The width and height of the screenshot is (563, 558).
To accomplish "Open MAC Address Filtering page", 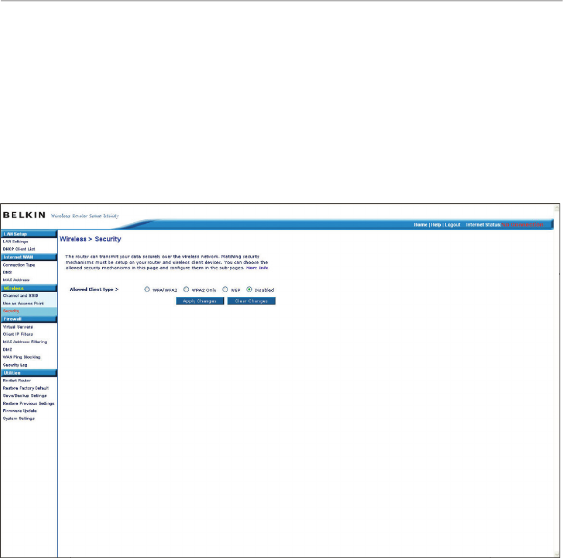I will 25,342.
